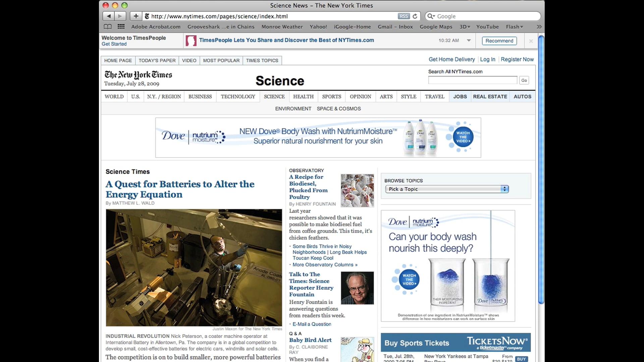
Task: Click E-Mail a Question link
Action: tap(312, 324)
